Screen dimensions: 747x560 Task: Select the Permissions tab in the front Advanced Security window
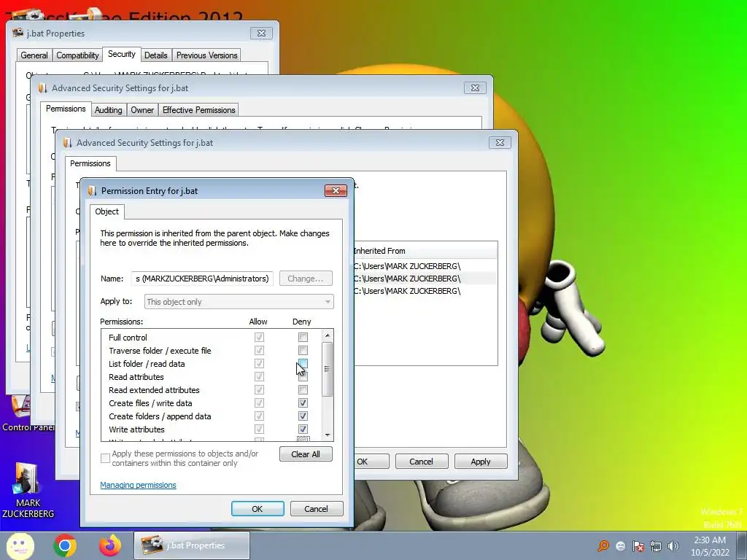pos(90,163)
